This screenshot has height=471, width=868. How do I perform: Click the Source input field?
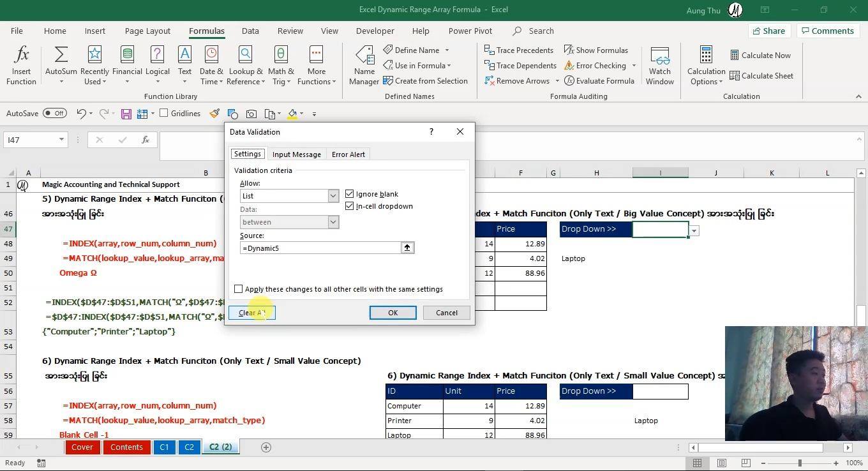pos(320,248)
